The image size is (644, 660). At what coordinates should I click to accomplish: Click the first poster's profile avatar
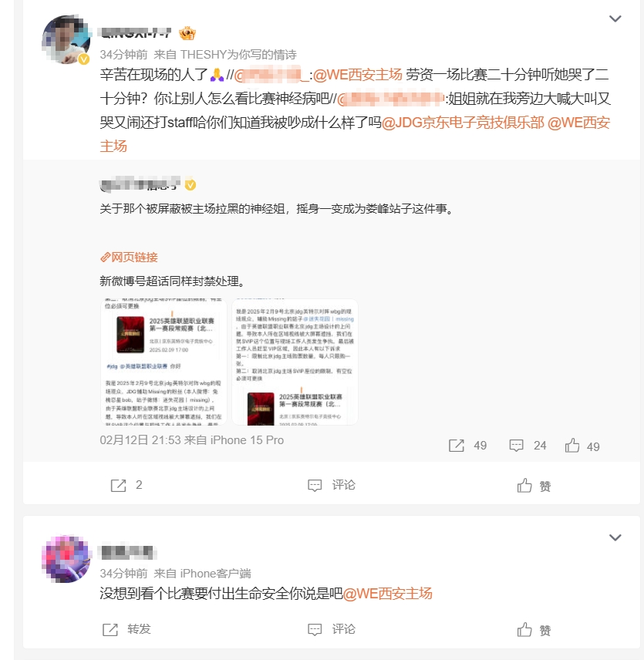point(66,39)
